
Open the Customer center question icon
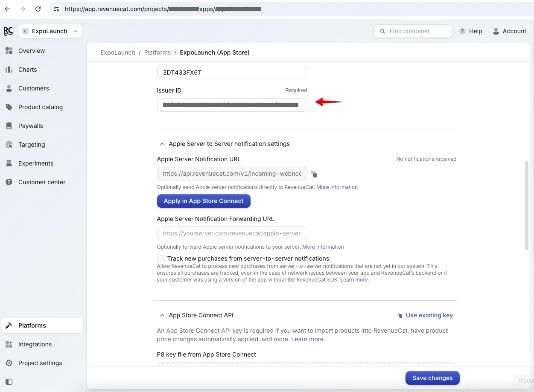coord(9,182)
